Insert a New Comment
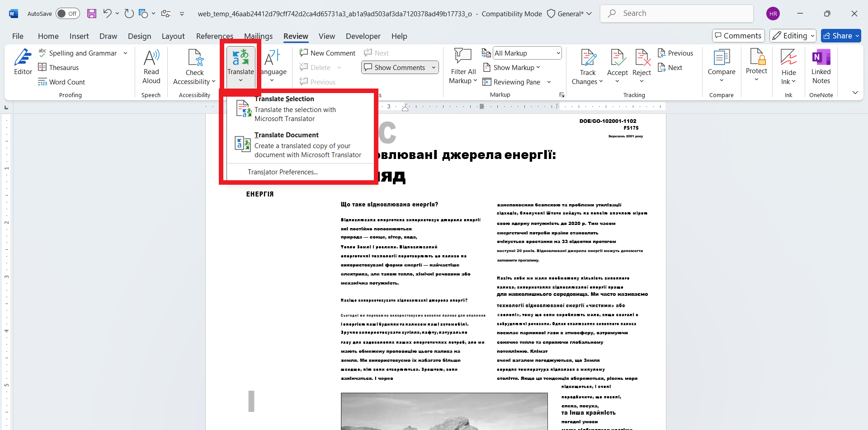868x430 pixels. click(x=327, y=53)
